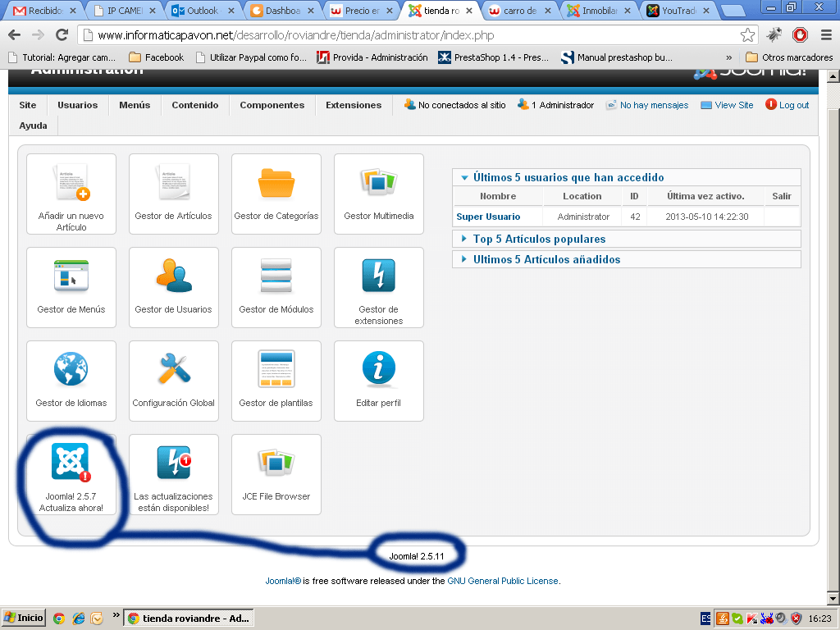
Task: Open Añadir un nuevo Artículo icon
Action: coord(71,182)
